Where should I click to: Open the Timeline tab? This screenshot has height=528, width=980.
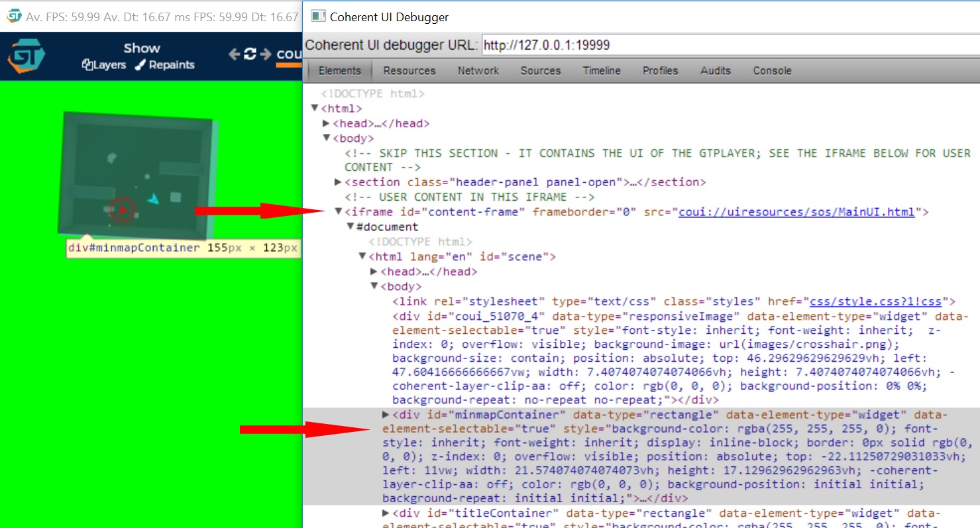tap(602, 71)
